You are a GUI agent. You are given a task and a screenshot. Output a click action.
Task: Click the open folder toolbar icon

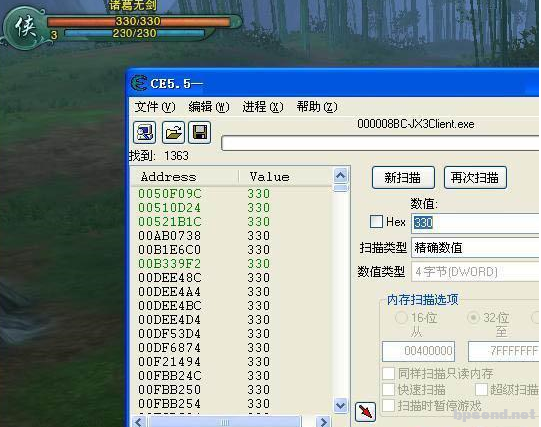pyautogui.click(x=173, y=132)
